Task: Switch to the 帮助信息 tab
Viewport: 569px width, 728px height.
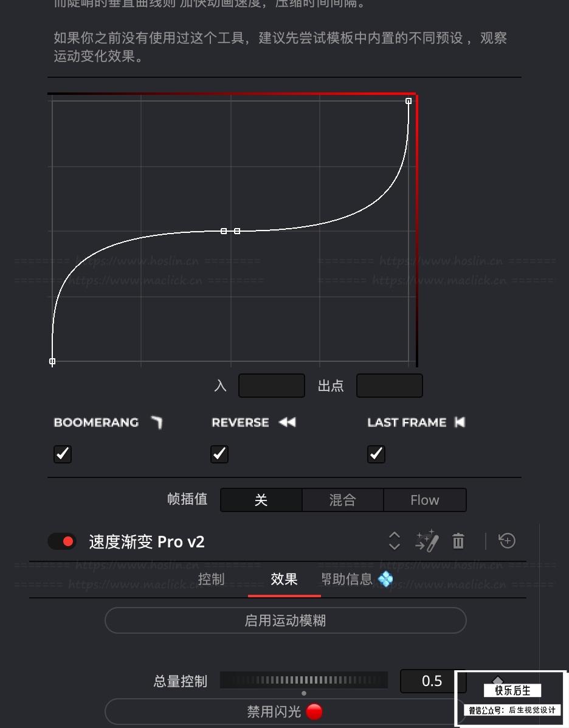Action: [347, 580]
